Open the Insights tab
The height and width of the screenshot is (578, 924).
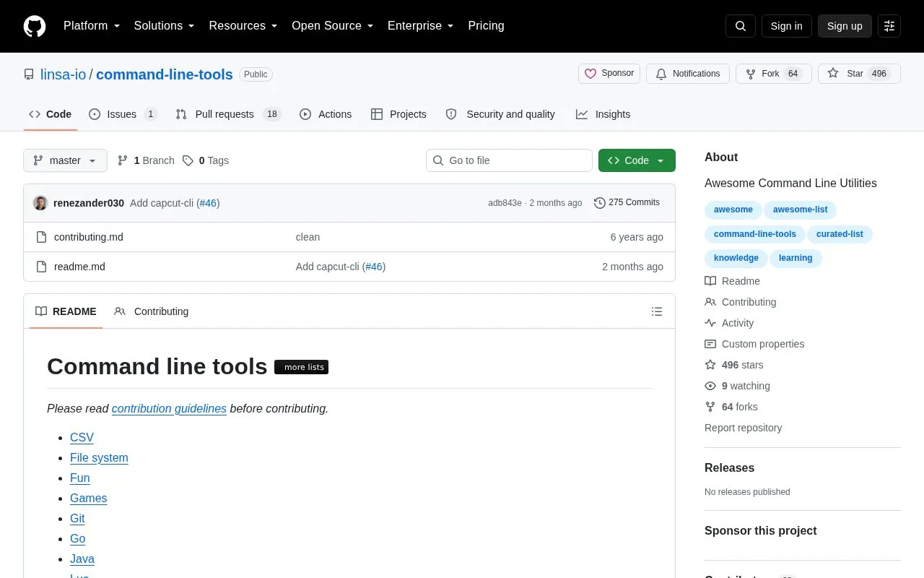pyautogui.click(x=603, y=114)
